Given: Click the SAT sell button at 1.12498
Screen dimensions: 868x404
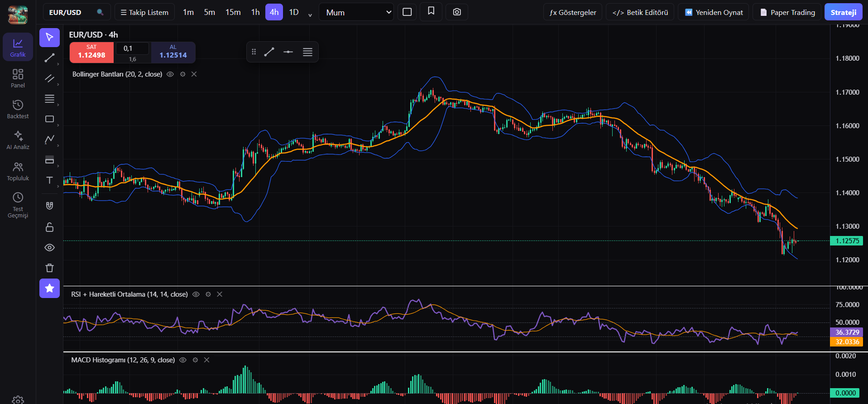Looking at the screenshot, I should [x=91, y=52].
